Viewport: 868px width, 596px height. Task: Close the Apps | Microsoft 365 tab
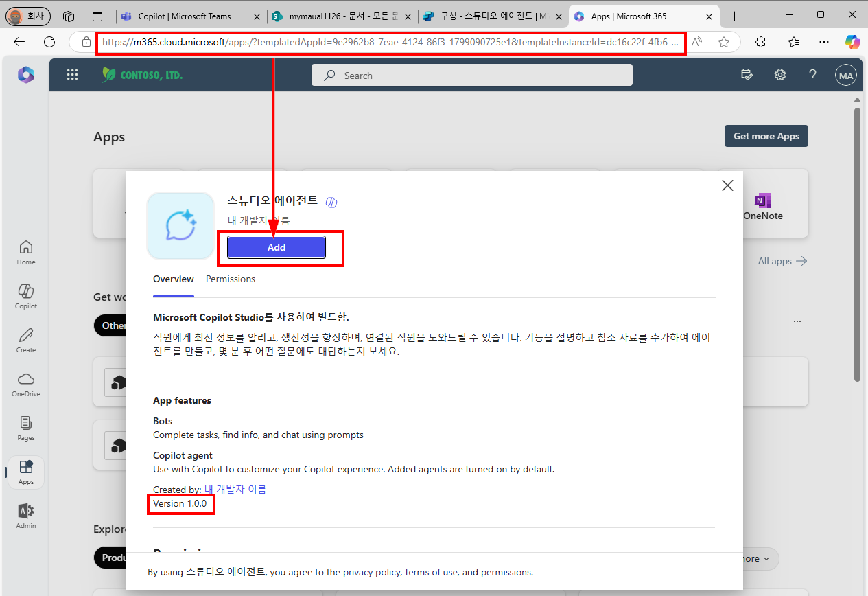[708, 16]
